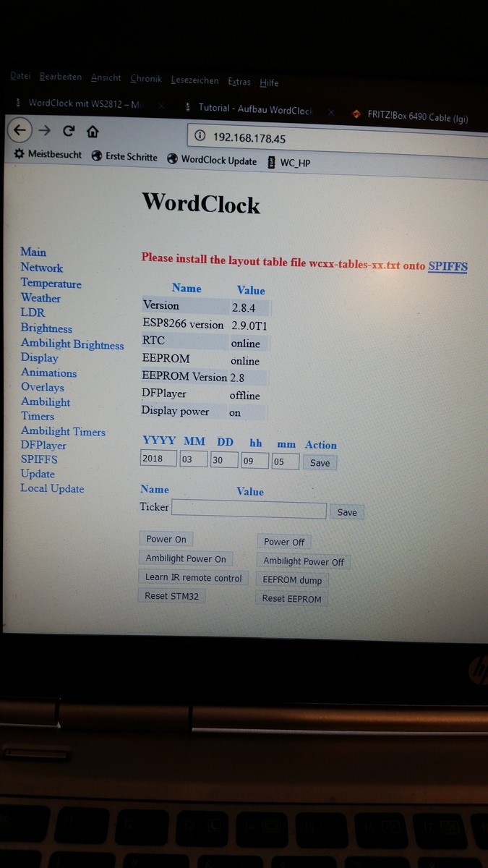Open the Bearbeiten menu
This screenshot has width=488, height=868.
tap(61, 77)
